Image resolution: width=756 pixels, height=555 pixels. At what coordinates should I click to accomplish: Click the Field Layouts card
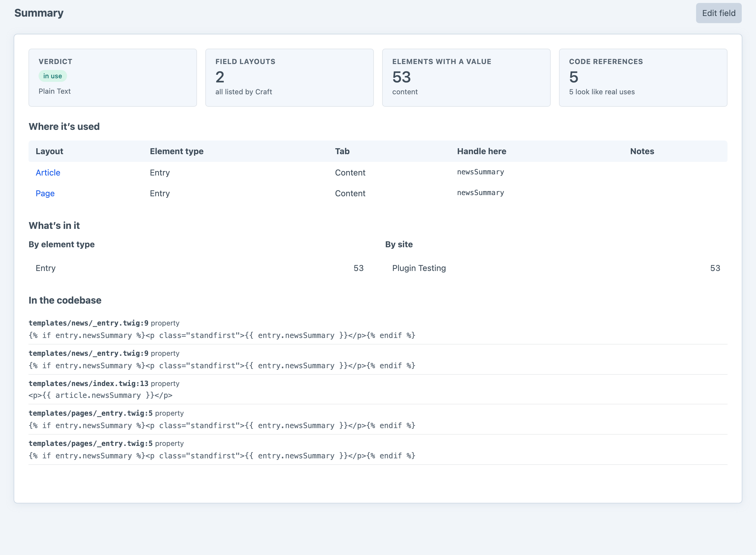[x=289, y=78]
